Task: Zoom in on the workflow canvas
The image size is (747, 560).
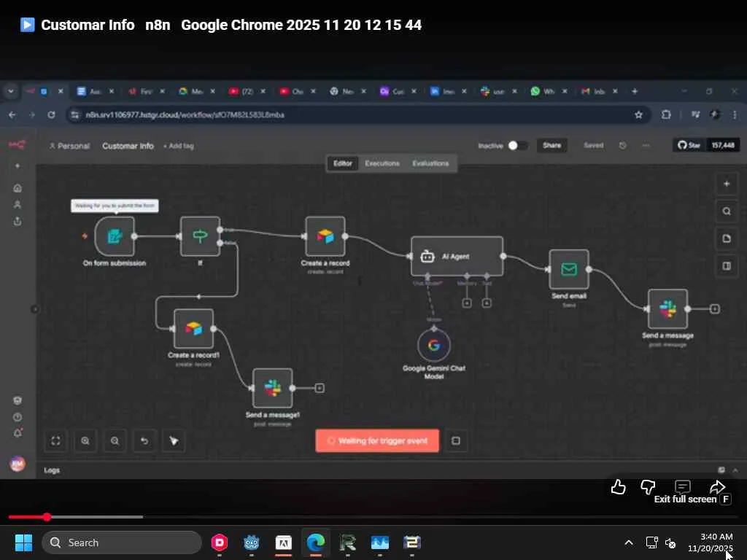Action: click(85, 441)
